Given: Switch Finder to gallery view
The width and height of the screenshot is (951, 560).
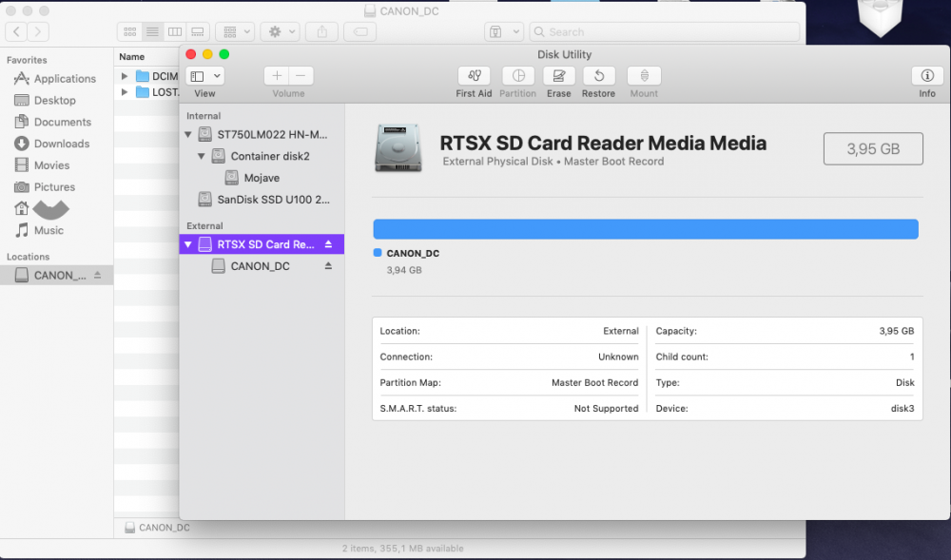Looking at the screenshot, I should tap(198, 31).
